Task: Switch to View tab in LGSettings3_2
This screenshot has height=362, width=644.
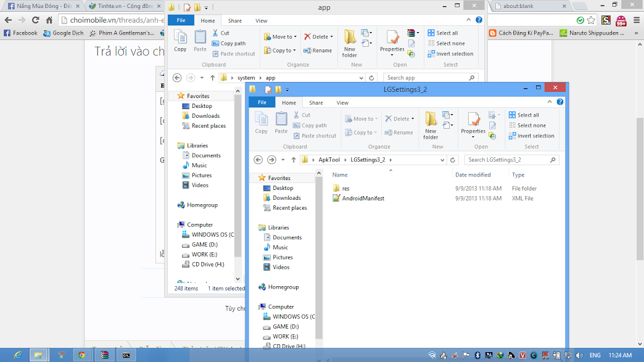Action: [x=342, y=102]
